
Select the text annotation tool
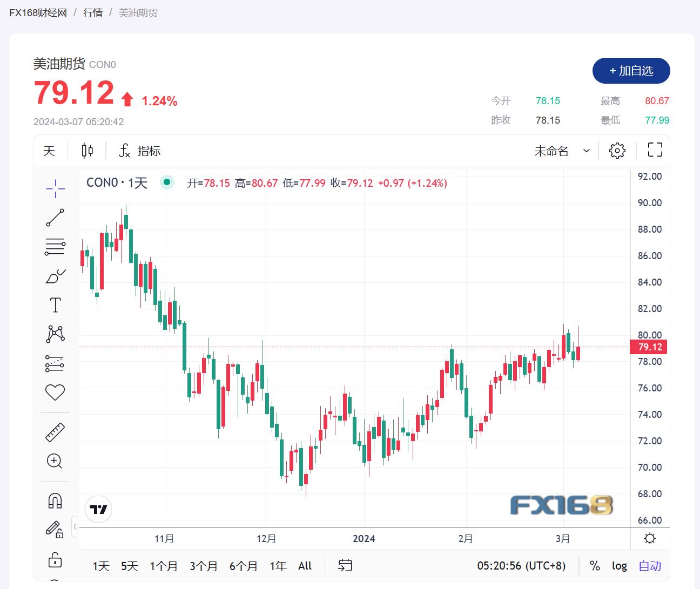click(55, 305)
